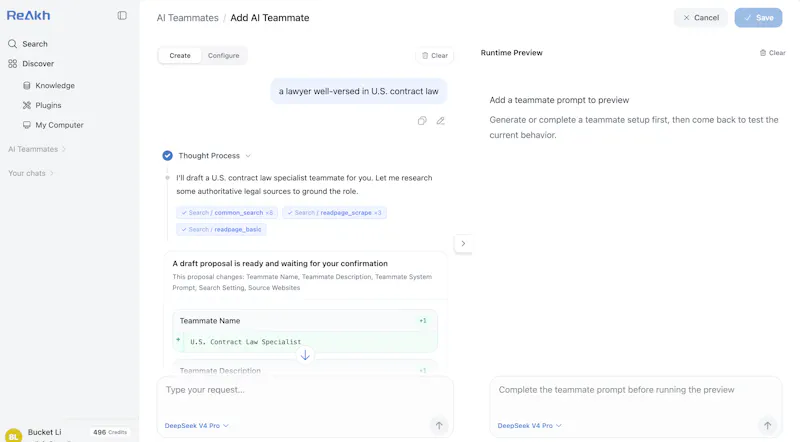The width and height of the screenshot is (800, 442).
Task: Click the 496 Credits badge
Action: coord(110,432)
